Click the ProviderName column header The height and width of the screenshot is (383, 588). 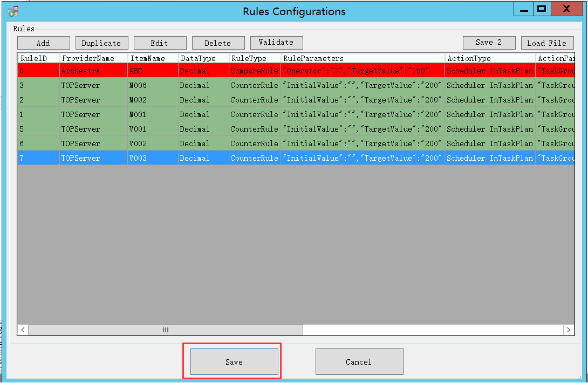93,58
